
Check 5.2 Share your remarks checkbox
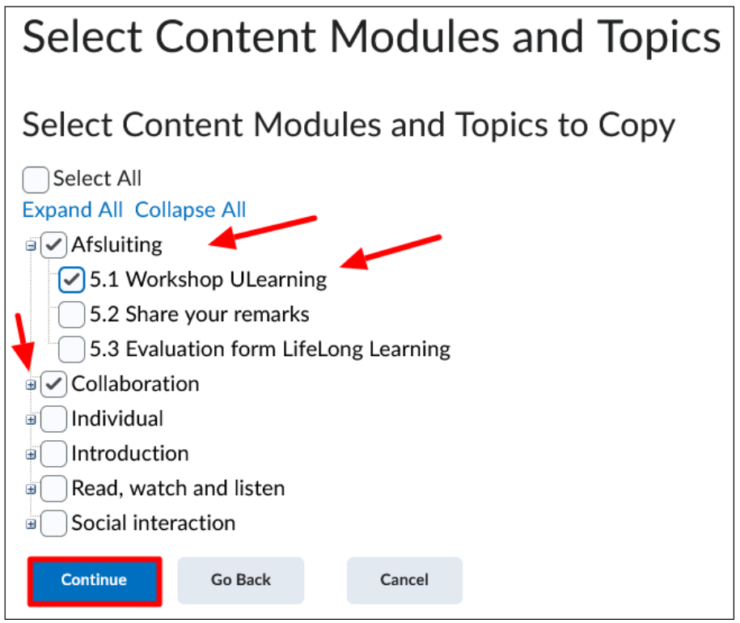tap(72, 314)
